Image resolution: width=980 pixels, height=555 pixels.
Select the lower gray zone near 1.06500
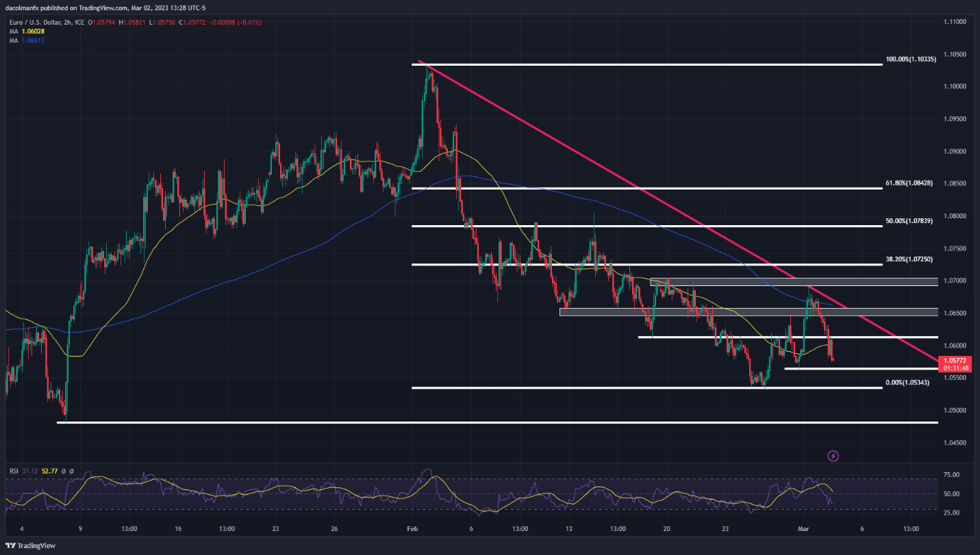[749, 312]
